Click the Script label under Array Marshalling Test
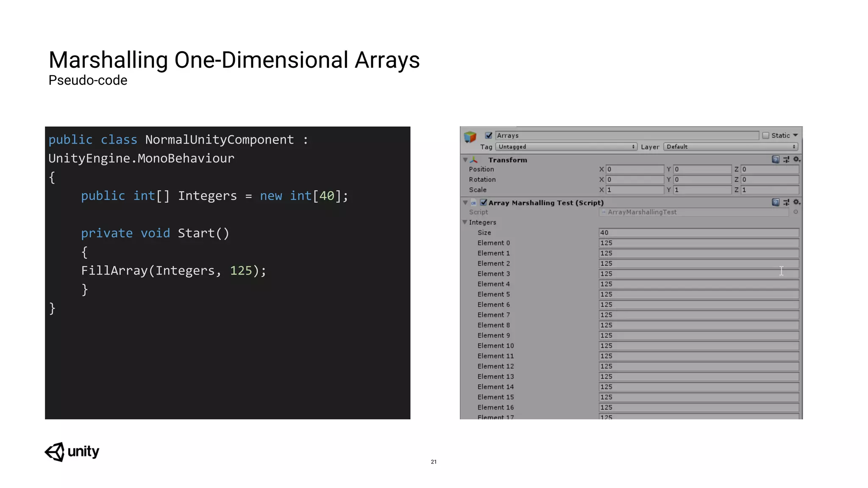 pos(479,212)
